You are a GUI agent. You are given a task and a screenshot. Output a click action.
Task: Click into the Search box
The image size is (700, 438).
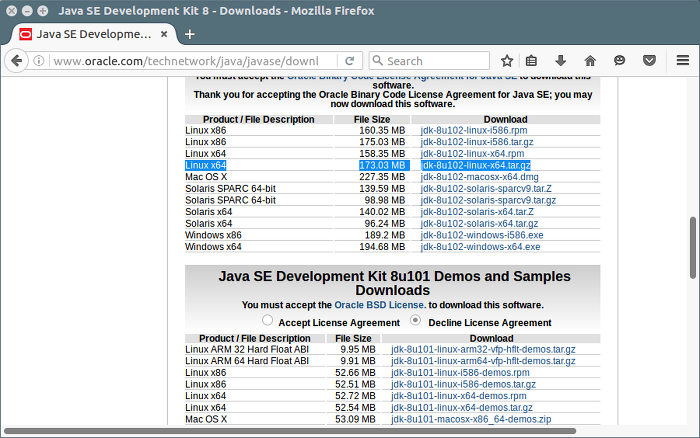429,61
